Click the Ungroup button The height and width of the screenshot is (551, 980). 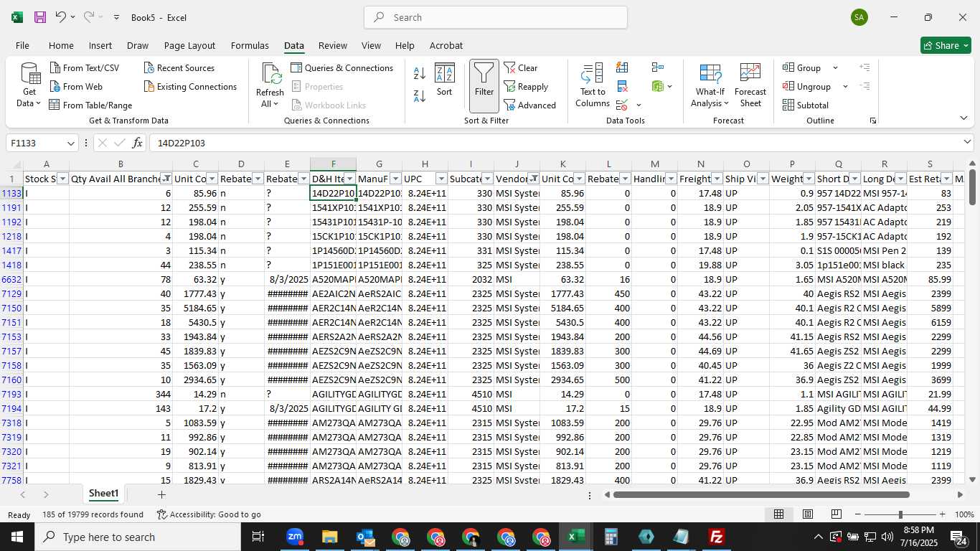(807, 87)
